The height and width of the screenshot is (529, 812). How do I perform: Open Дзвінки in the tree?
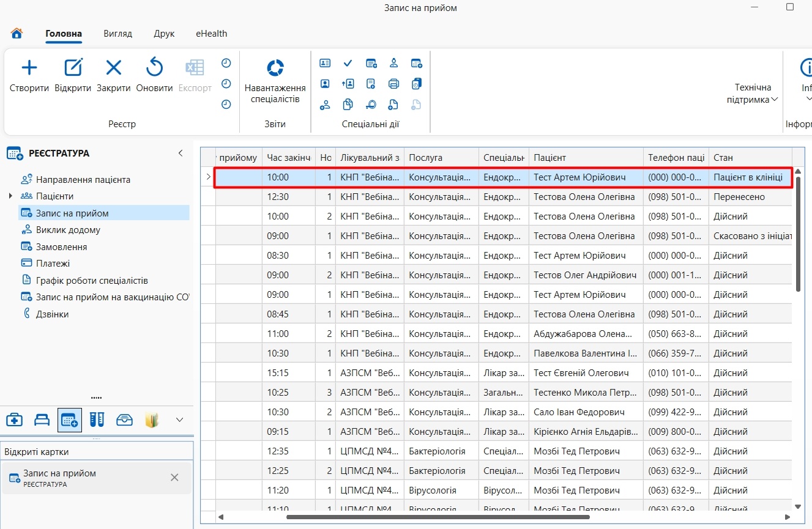click(x=52, y=314)
